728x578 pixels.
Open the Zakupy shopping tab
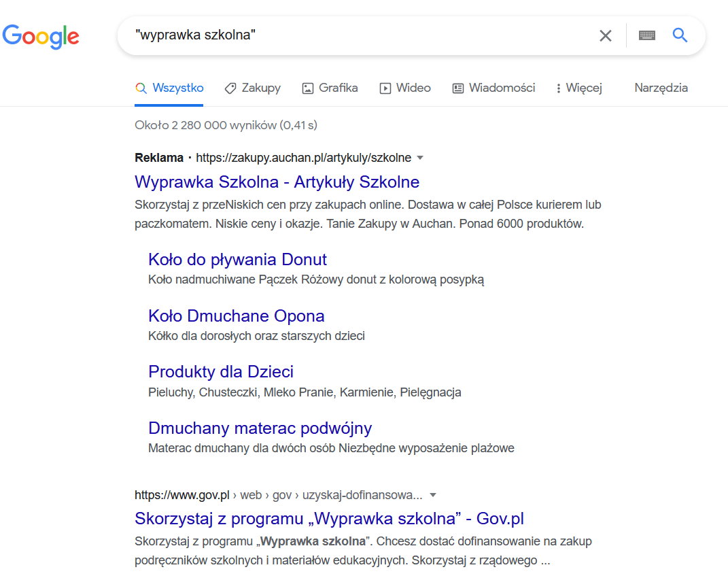(x=253, y=88)
